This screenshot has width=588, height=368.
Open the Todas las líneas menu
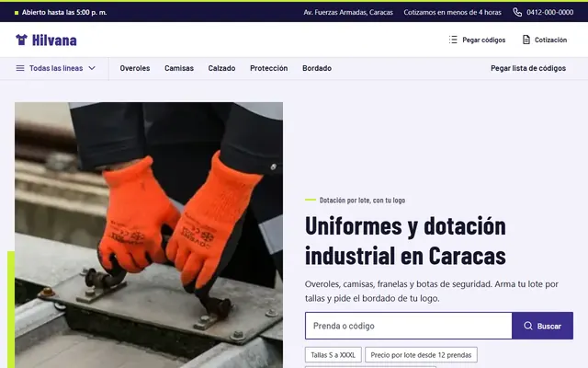tap(56, 68)
